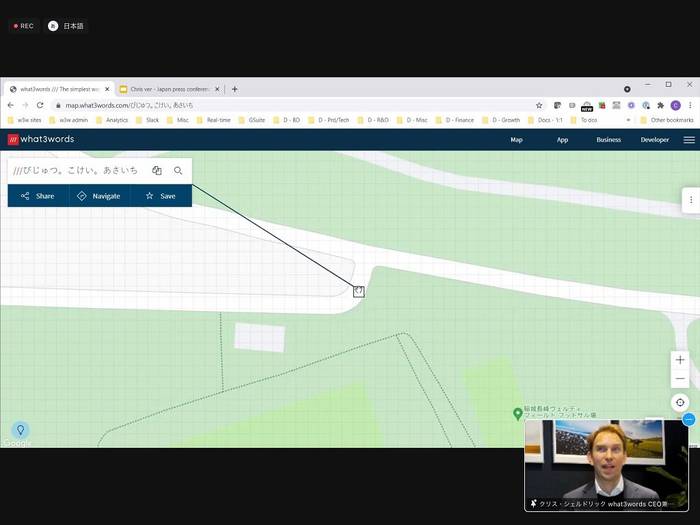Save this location with the star button
The image size is (700, 525).
pyautogui.click(x=161, y=196)
